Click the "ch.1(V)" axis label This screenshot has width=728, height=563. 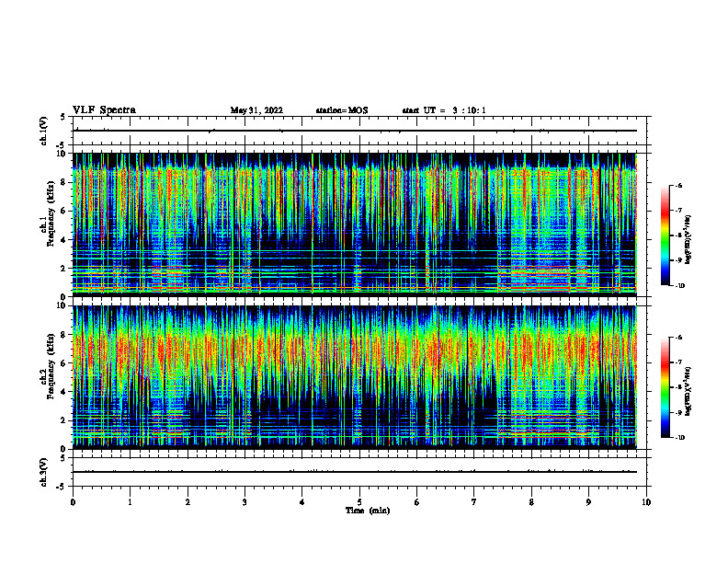43,131
